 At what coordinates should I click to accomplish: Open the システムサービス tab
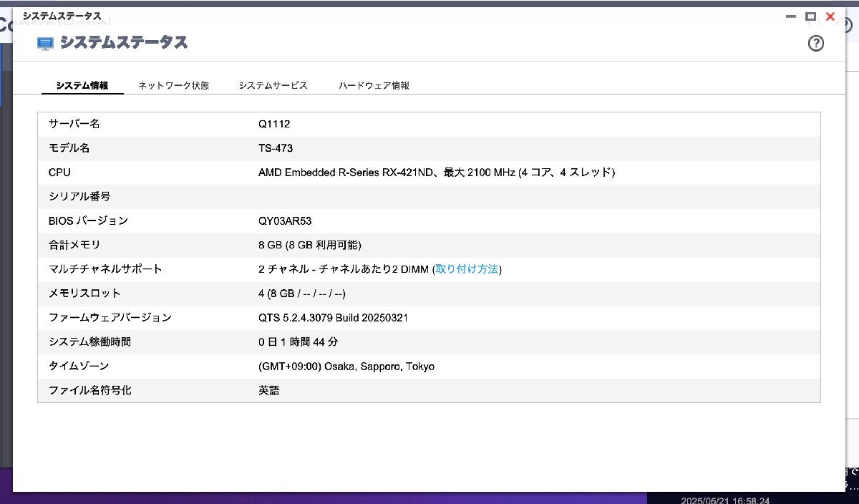coord(273,84)
